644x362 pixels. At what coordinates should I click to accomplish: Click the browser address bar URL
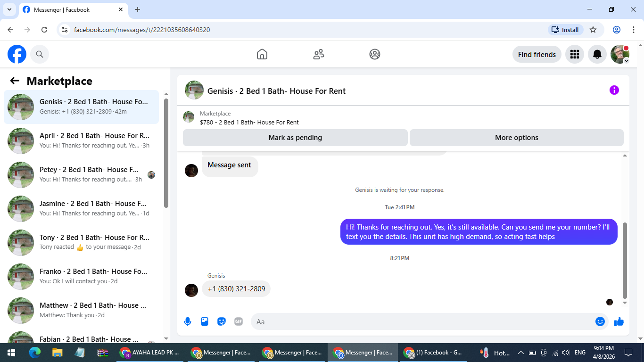pyautogui.click(x=142, y=30)
